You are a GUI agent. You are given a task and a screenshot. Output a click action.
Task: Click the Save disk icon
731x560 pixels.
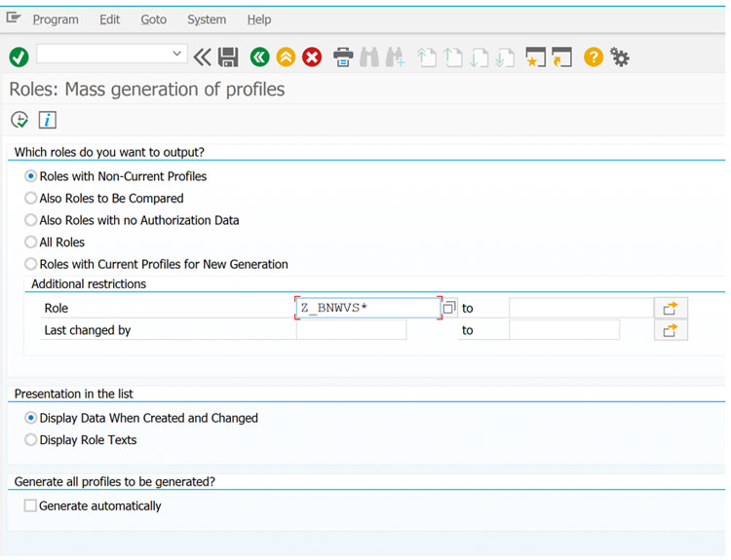[x=228, y=57]
